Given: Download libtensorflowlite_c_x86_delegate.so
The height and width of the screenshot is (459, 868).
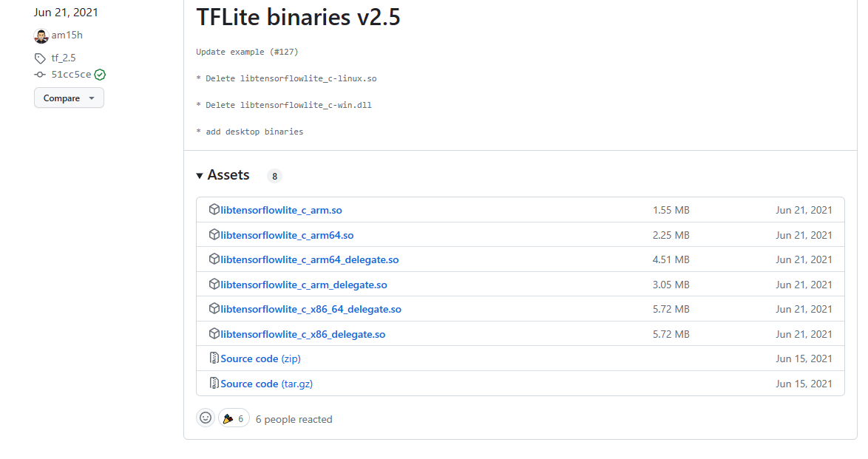Looking at the screenshot, I should [x=303, y=334].
